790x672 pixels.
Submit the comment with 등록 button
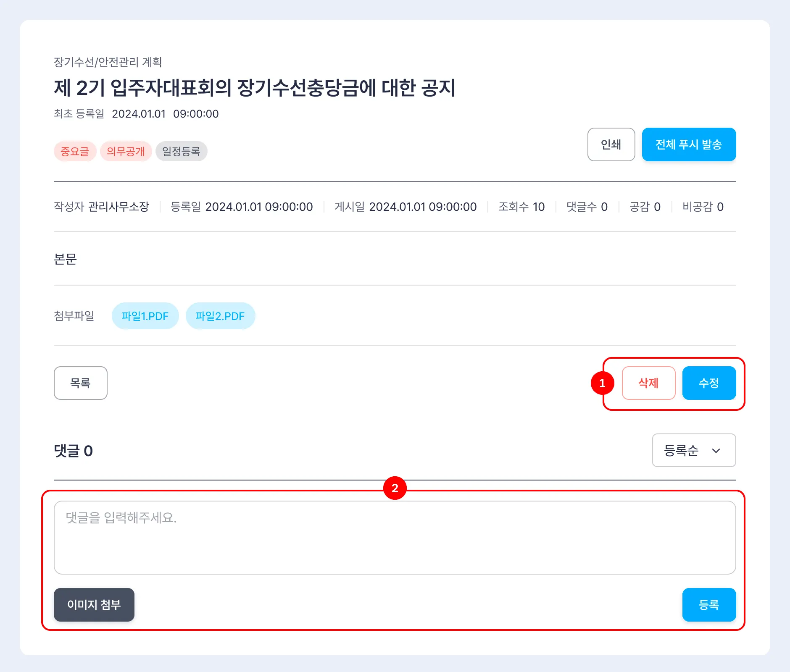[708, 604]
